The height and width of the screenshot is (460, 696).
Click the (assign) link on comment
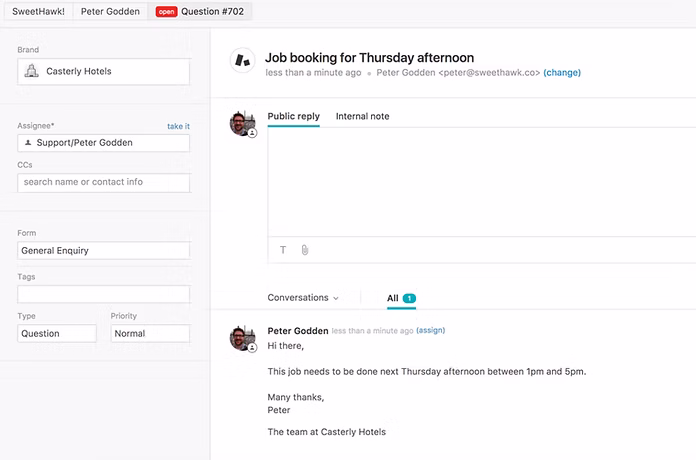tap(431, 330)
